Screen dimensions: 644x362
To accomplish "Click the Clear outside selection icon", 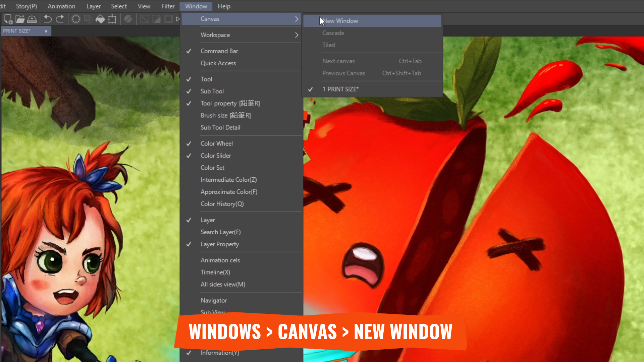I will tap(88, 19).
